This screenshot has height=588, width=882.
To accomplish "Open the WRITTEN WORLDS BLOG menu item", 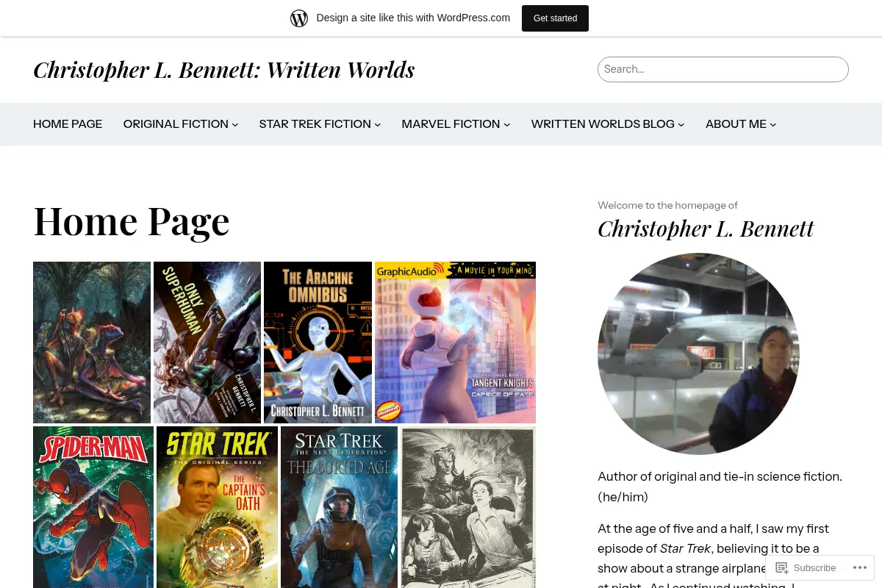I will [x=603, y=124].
